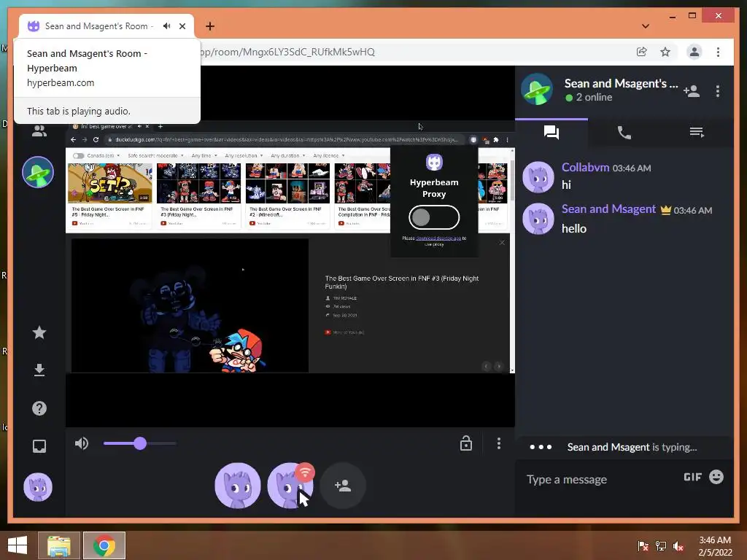Click the Collabvm username in chat
Image resolution: width=747 pixels, height=560 pixels.
coord(585,167)
